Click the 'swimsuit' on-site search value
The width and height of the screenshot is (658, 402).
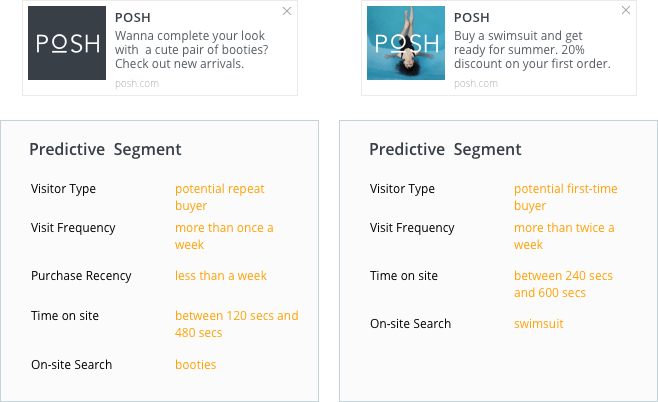coord(539,324)
